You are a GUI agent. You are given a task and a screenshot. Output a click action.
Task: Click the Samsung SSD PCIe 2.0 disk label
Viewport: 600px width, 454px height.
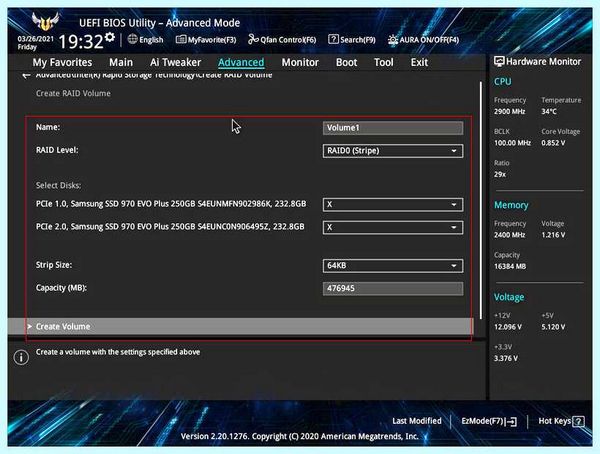[x=170, y=227]
